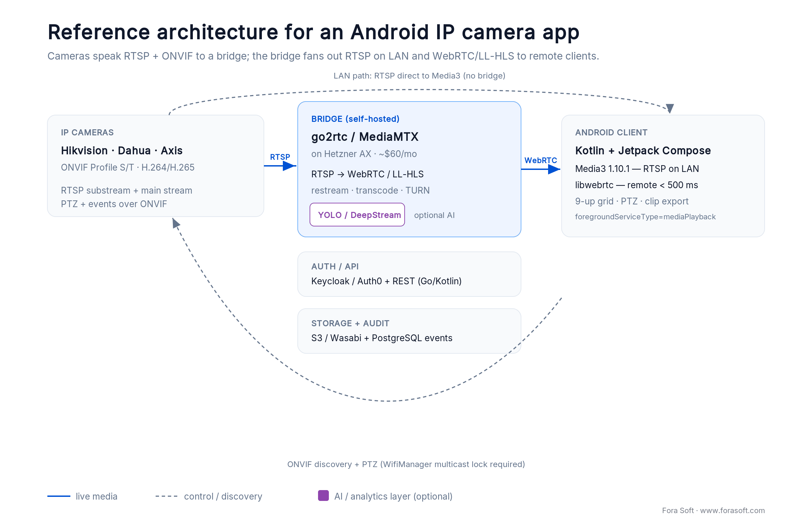This screenshot has width=812, height=528.
Task: Select the subtitle beginning 'Cameras speak RTSP + ONVIF'
Action: pos(323,56)
